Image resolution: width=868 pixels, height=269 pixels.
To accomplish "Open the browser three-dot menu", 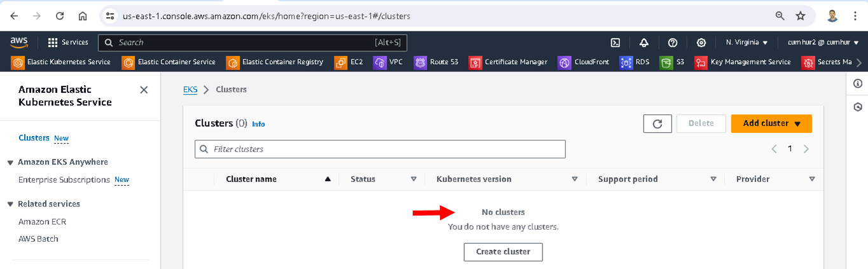I will tap(856, 16).
